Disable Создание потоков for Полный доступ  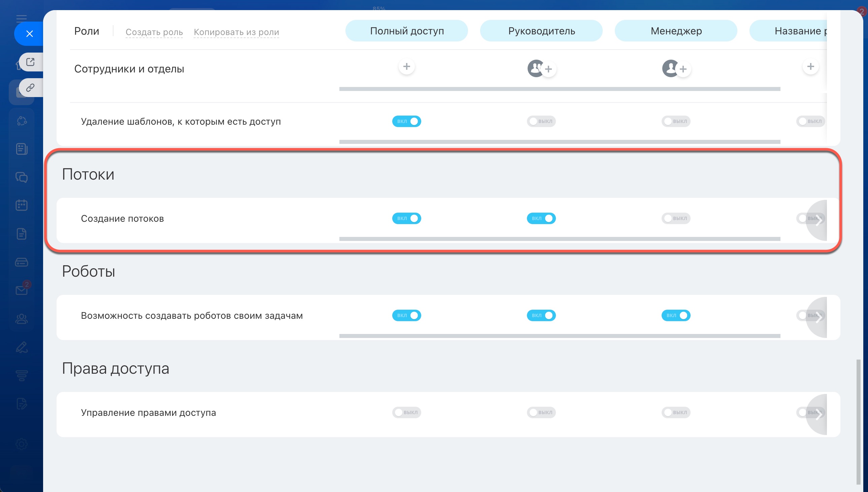tap(406, 218)
